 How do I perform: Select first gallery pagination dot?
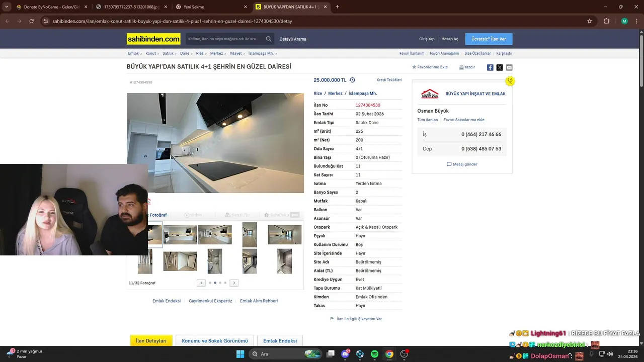(x=210, y=283)
